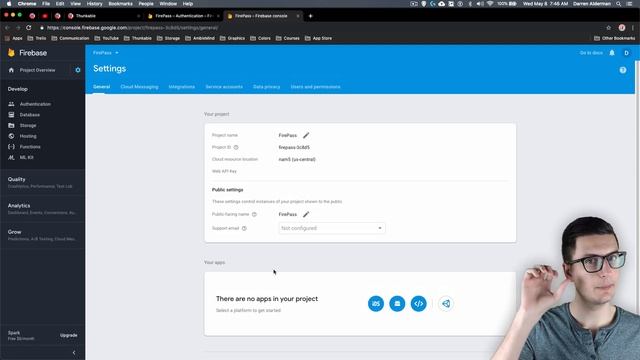
Task: Switch to Data privacy tab
Action: [267, 87]
